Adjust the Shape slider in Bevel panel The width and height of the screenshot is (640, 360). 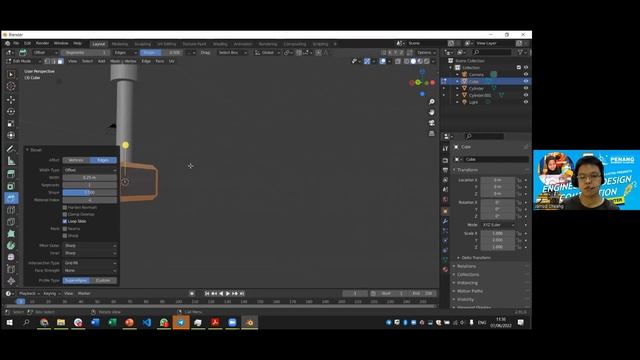coord(90,192)
